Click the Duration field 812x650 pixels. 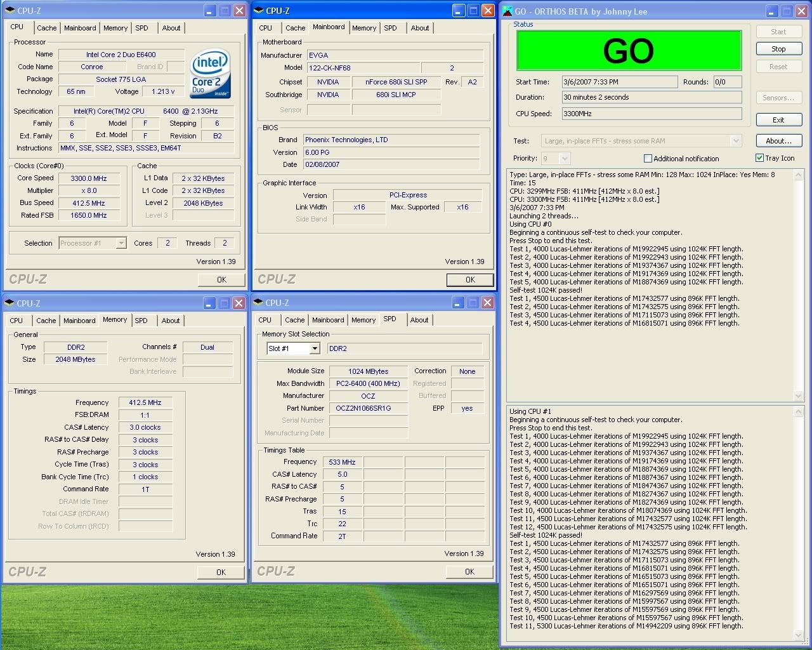click(652, 97)
